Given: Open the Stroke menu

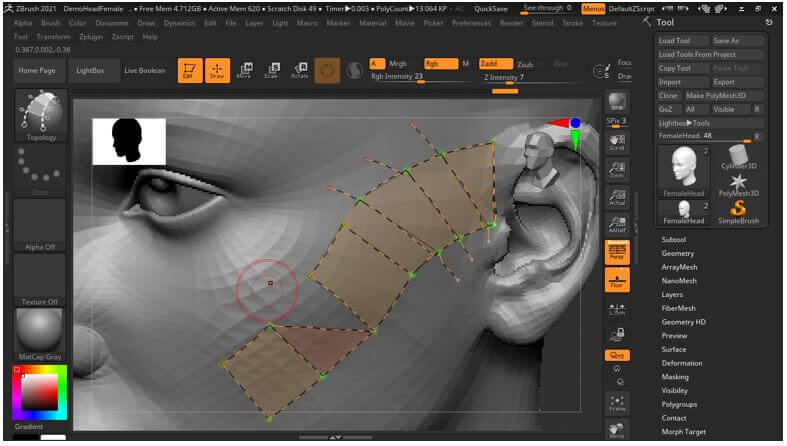Looking at the screenshot, I should (x=572, y=23).
